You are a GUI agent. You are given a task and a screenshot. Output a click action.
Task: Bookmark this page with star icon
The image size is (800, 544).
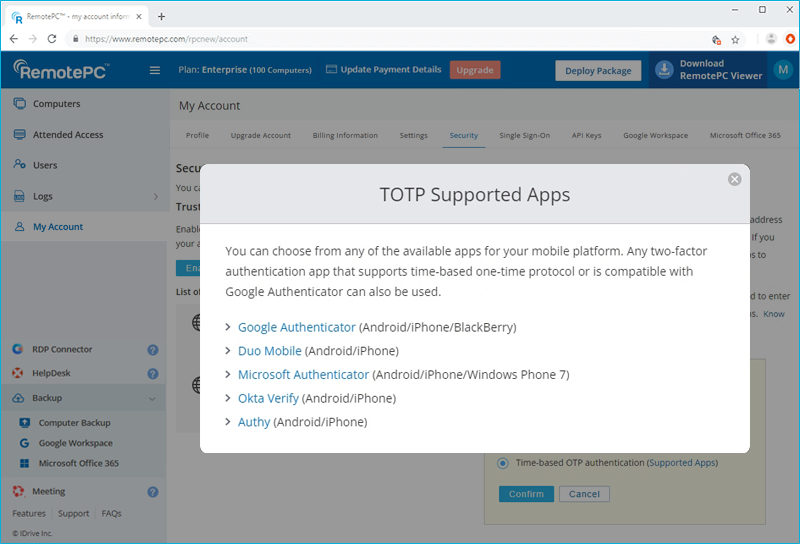click(x=735, y=39)
